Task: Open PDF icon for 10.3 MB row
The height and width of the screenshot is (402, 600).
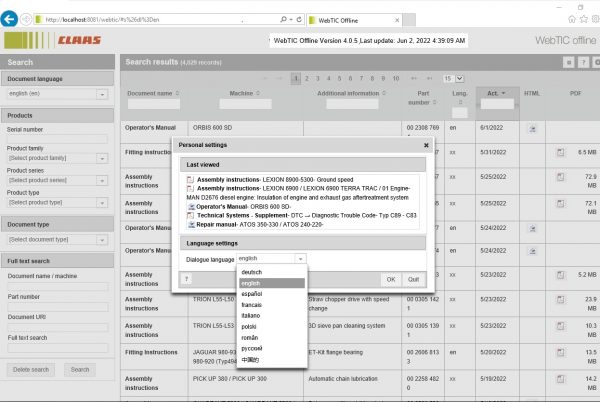Action: pos(560,326)
